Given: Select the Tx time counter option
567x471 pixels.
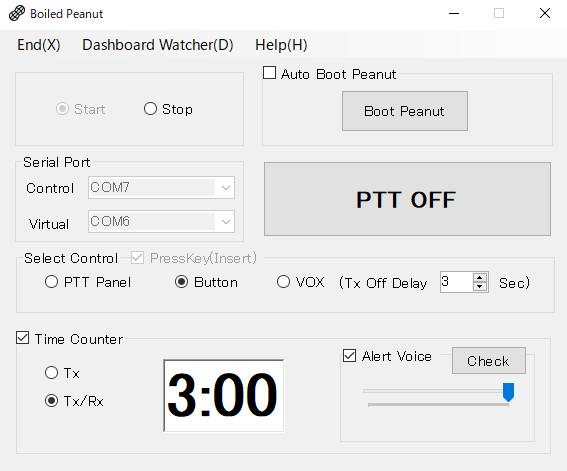Looking at the screenshot, I should pos(51,372).
